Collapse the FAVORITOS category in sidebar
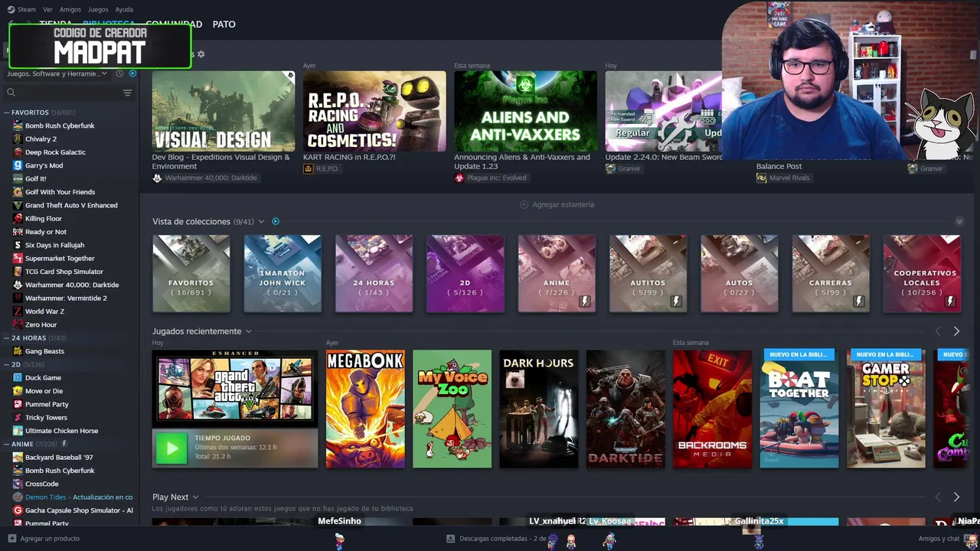Screen dimensions: 980x551 6,112
